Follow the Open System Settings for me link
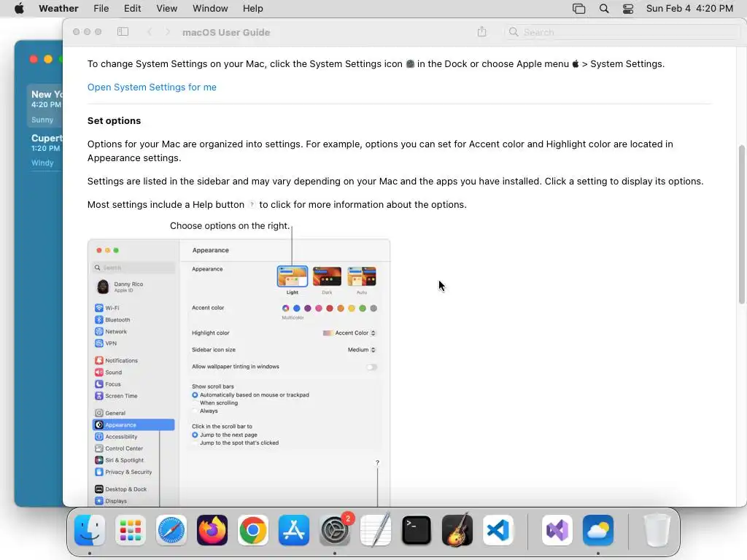The image size is (747, 560). coord(152,87)
